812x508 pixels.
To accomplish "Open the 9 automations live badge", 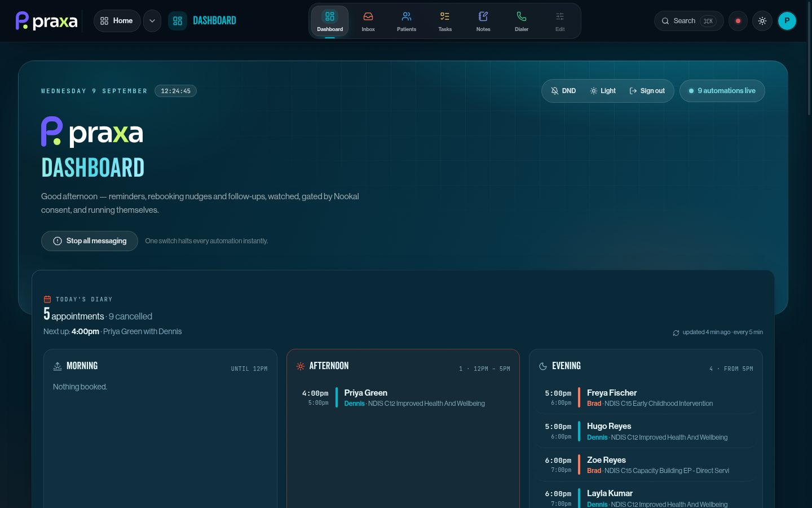I will pos(722,91).
